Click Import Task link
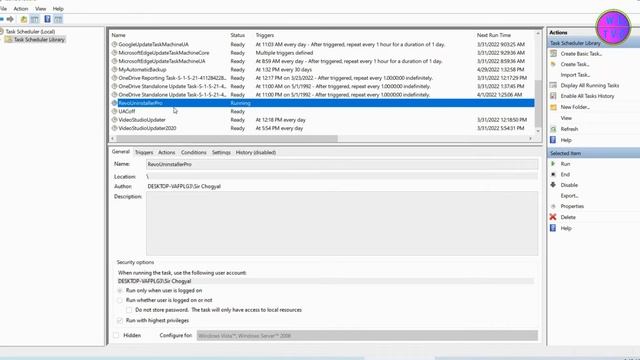This screenshot has height=360, width=640. [x=575, y=75]
